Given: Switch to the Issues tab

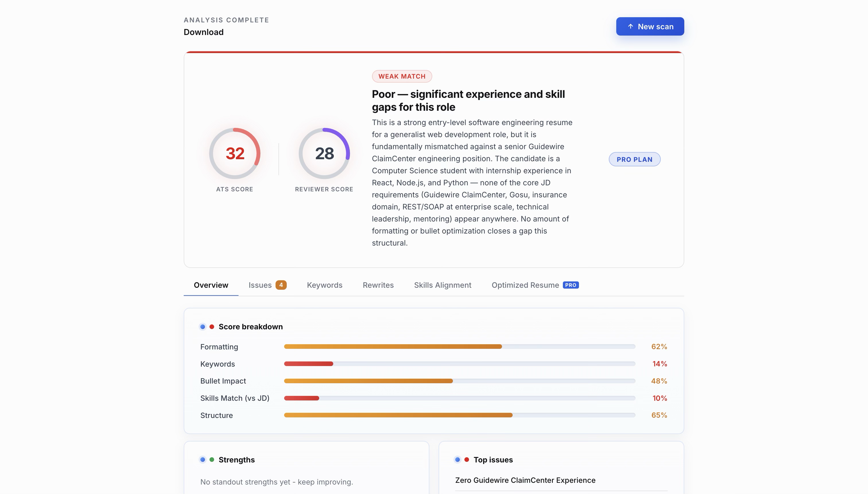Looking at the screenshot, I should (x=260, y=285).
